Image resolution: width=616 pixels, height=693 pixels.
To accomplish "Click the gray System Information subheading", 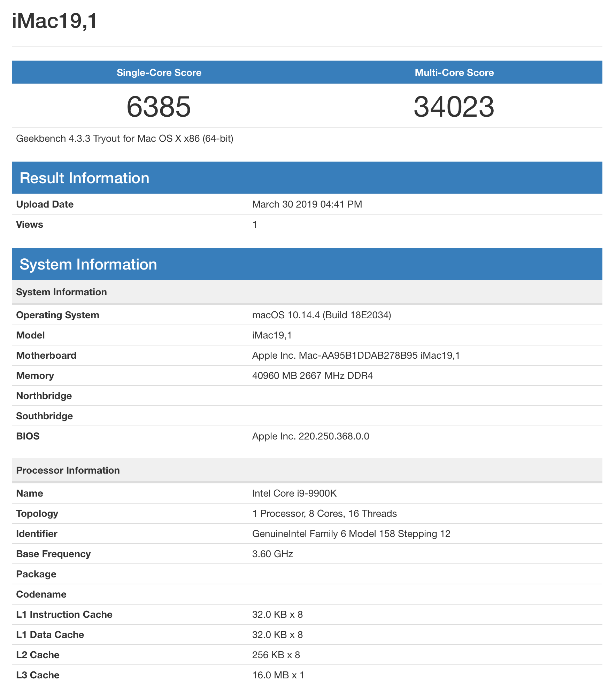I will [307, 292].
